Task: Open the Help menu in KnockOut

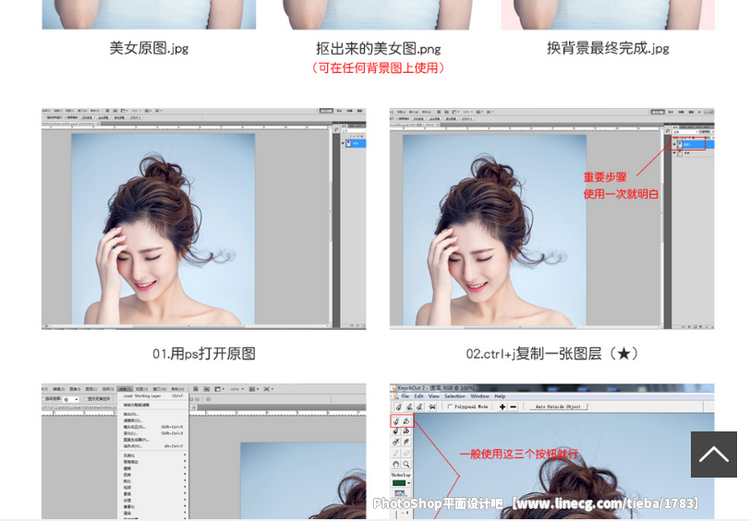Action: click(x=500, y=396)
